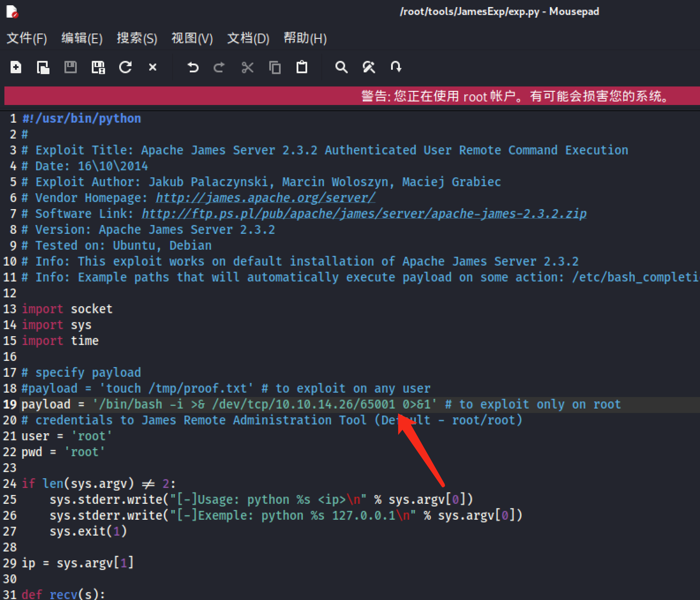Screen dimensions: 700x600
Task: Redo the last undone edit
Action: click(219, 67)
